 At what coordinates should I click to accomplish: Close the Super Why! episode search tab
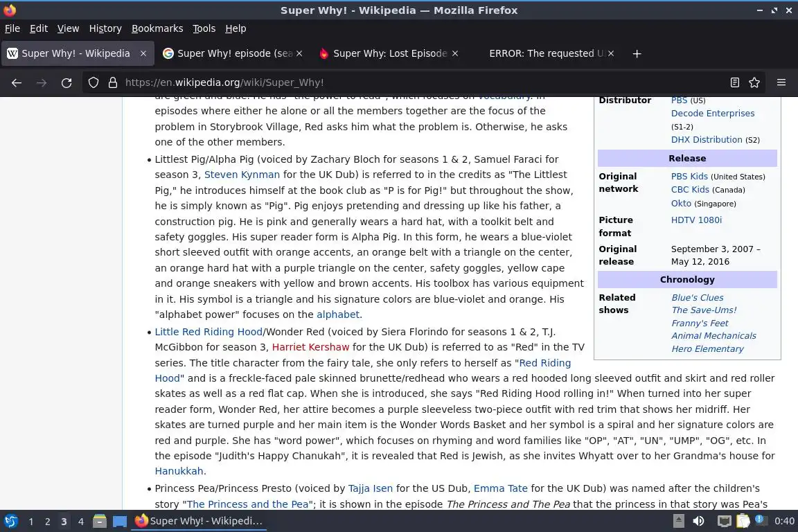coord(299,53)
